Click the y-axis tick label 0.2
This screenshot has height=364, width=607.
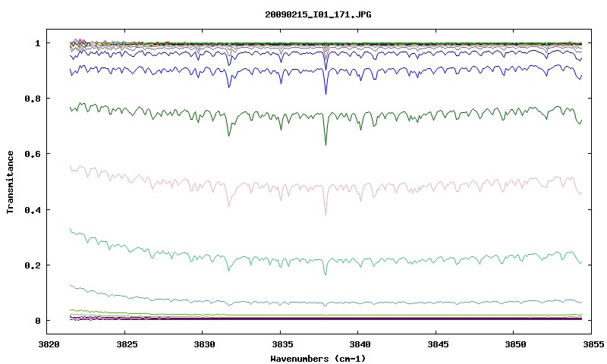[x=33, y=265]
